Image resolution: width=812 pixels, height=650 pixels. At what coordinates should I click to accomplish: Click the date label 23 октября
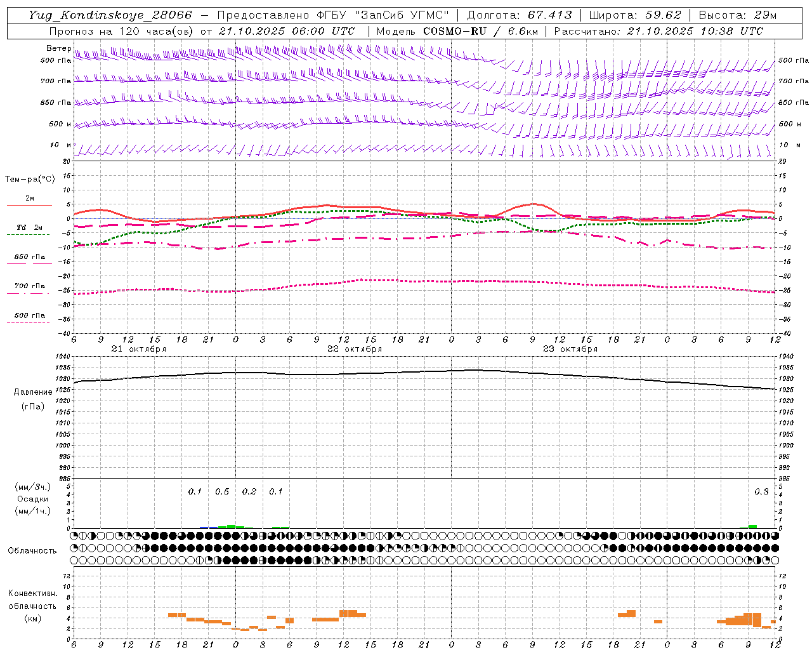click(570, 349)
